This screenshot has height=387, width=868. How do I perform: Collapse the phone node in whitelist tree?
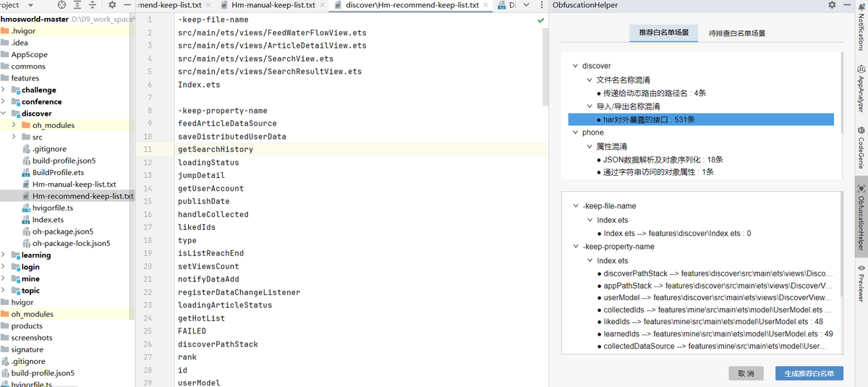(x=575, y=132)
